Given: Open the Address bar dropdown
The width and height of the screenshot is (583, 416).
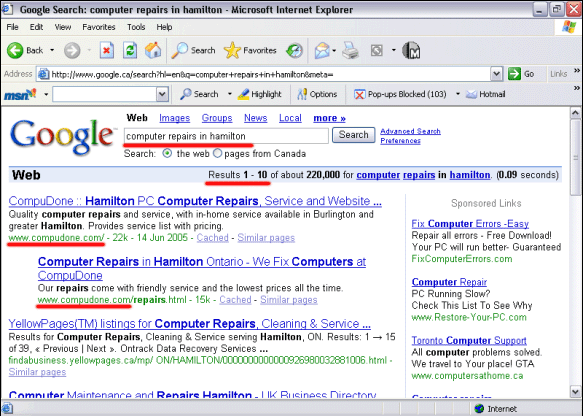Looking at the screenshot, I should (496, 74).
